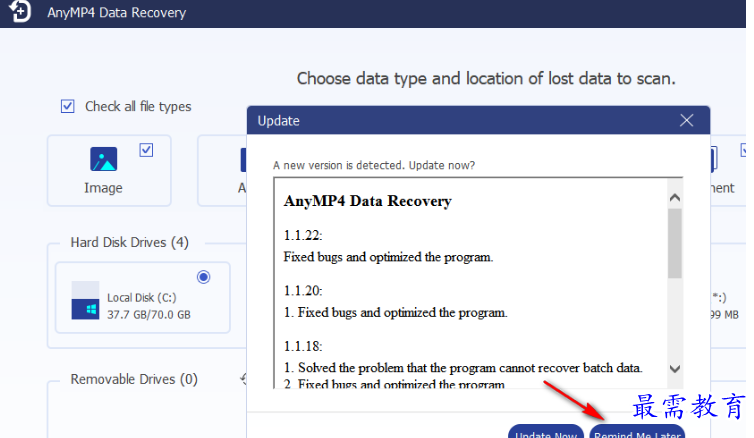Click the release notes scroll up arrow
This screenshot has height=438, width=754.
coord(675,198)
